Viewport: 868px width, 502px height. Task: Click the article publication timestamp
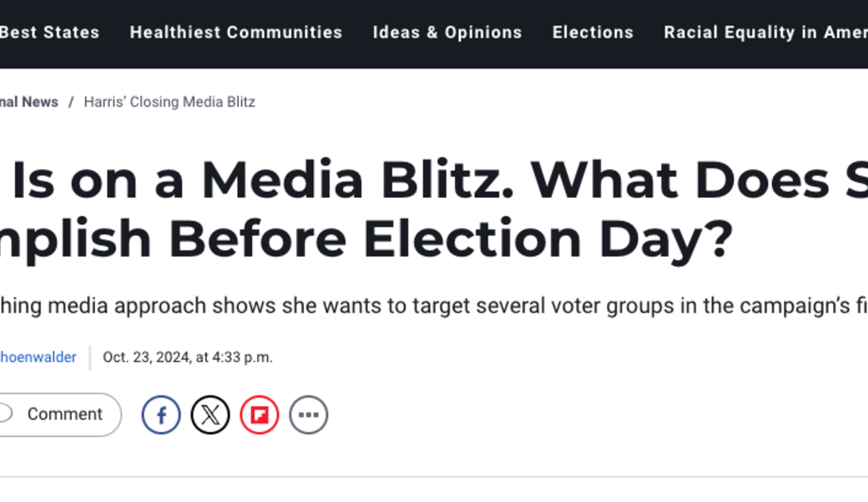pyautogui.click(x=188, y=357)
